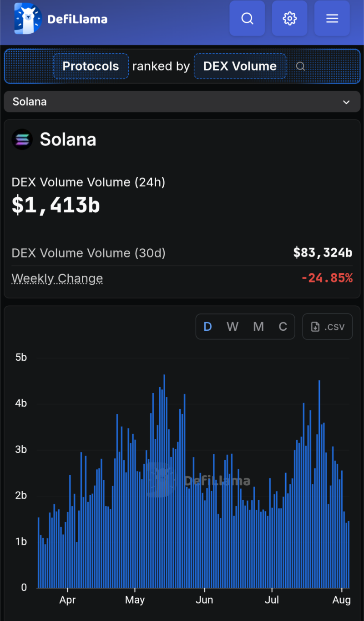Switch chart to Monthly (M) view
Viewport: 364px width, 621px height.
(x=258, y=327)
